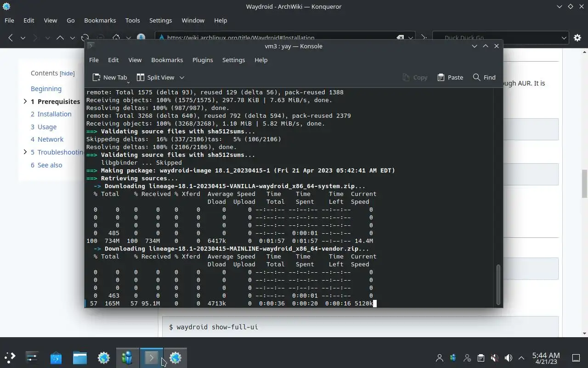This screenshot has height=368, width=588.
Task: Click Paste in Konsole toolbar
Action: (x=450, y=77)
